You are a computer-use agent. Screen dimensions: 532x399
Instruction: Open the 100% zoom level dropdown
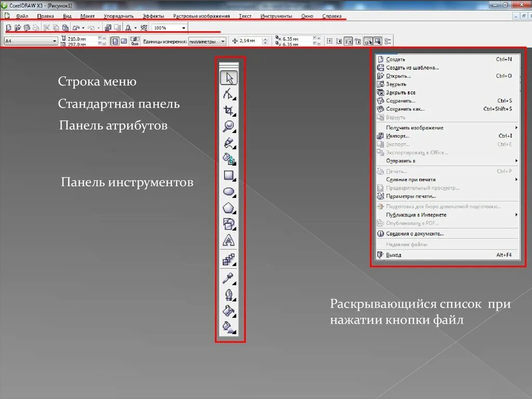pos(183,28)
